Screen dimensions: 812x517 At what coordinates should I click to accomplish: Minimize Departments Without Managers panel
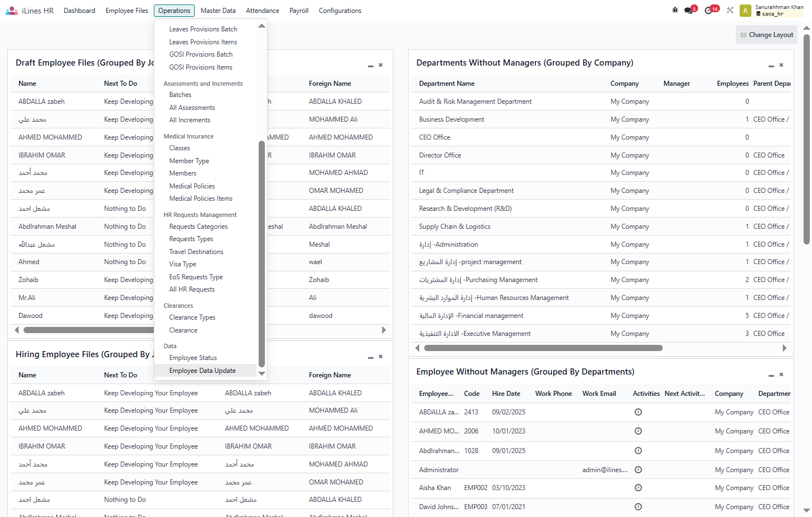pyautogui.click(x=771, y=66)
